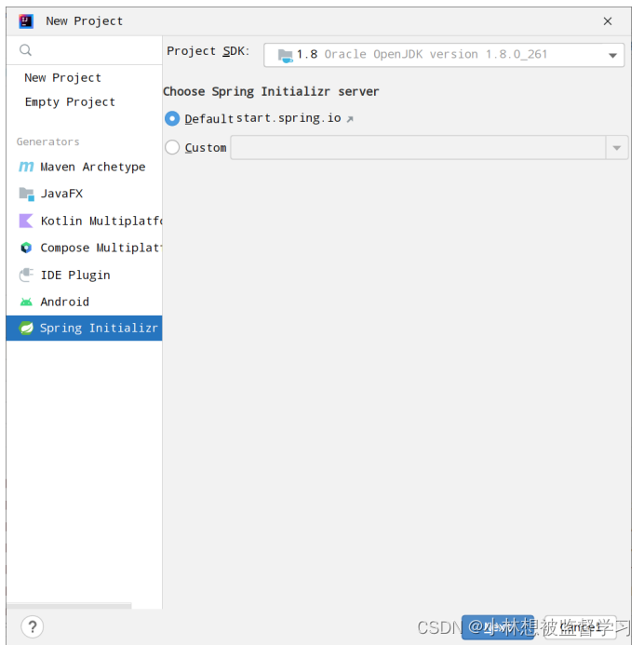Screen dimensions: 644x645
Task: Open the Project SDK dropdown
Action: tap(444, 55)
